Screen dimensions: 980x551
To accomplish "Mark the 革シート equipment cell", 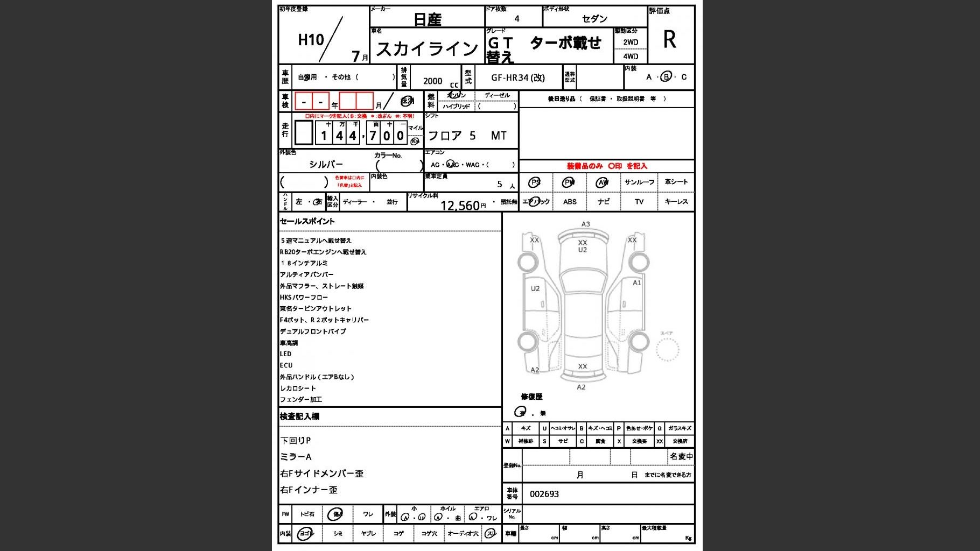I will (x=676, y=182).
